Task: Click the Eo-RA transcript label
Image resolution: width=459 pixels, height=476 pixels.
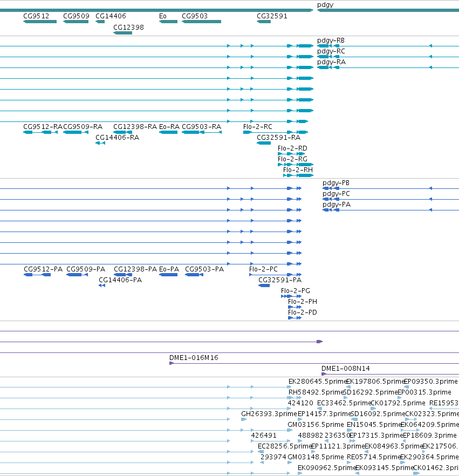Action: 169,127
